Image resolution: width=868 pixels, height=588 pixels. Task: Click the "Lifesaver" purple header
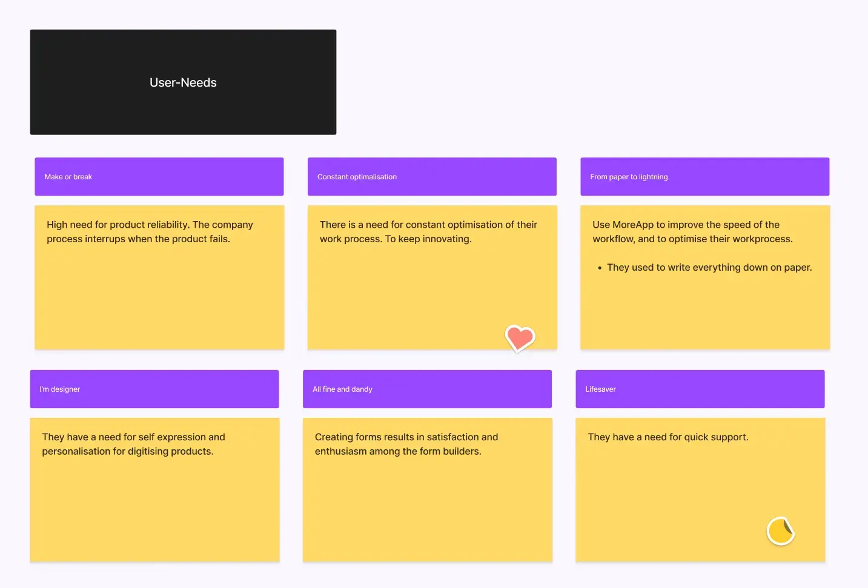[x=700, y=389]
